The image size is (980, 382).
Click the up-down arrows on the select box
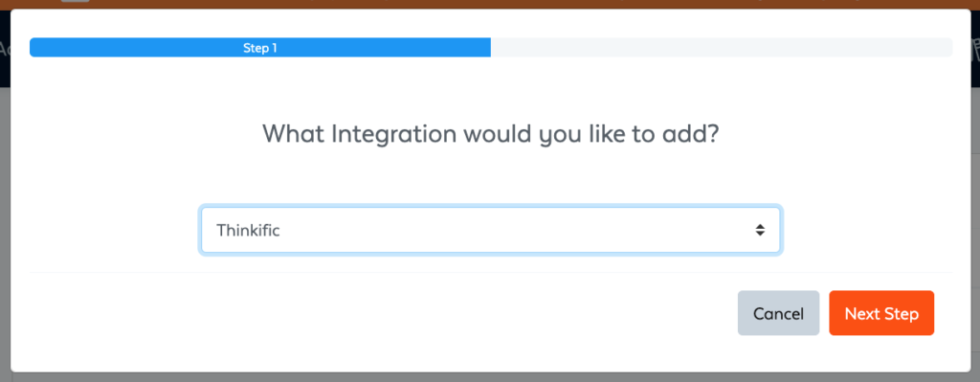759,230
